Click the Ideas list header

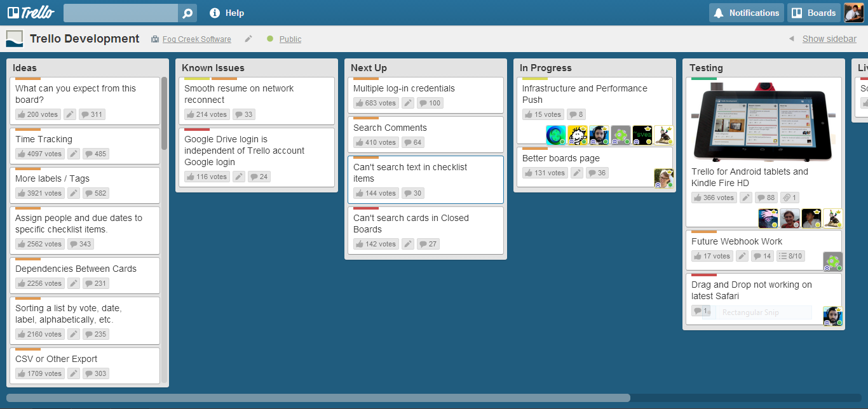tap(25, 68)
